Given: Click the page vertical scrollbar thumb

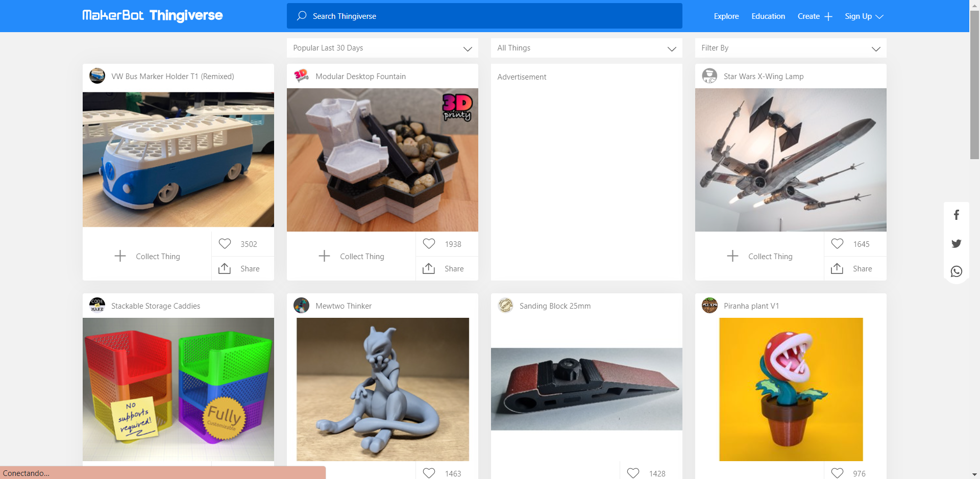Looking at the screenshot, I should 974,85.
